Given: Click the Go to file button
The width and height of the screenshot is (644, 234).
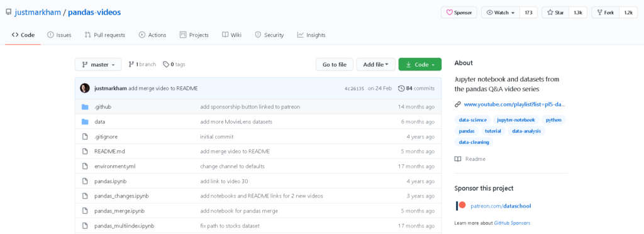Looking at the screenshot, I should click(x=335, y=64).
